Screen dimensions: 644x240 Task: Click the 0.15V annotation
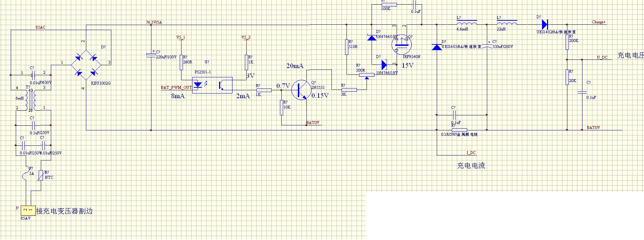[x=320, y=95]
